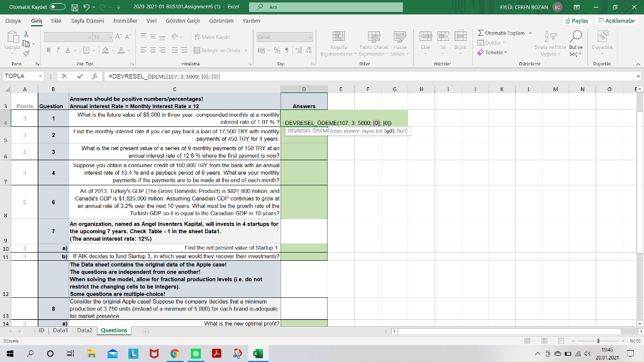Image resolution: width=644 pixels, height=362 pixels.
Task: Open the Genel number format dropdown
Action: pyautogui.click(x=310, y=37)
